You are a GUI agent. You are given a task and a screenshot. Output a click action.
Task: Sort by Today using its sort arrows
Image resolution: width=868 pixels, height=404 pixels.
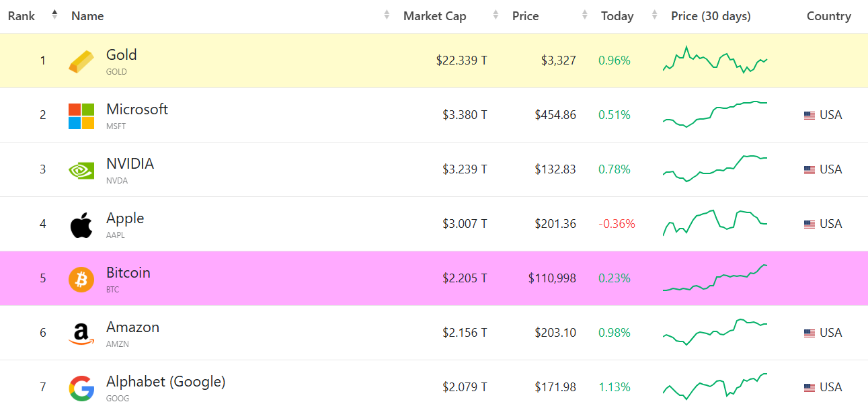click(x=654, y=15)
